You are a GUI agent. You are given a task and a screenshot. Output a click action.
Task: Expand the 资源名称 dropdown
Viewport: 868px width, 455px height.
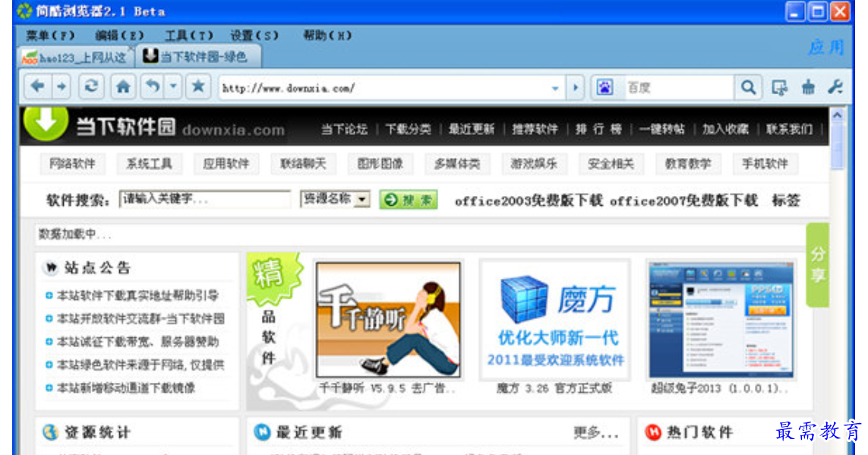335,199
